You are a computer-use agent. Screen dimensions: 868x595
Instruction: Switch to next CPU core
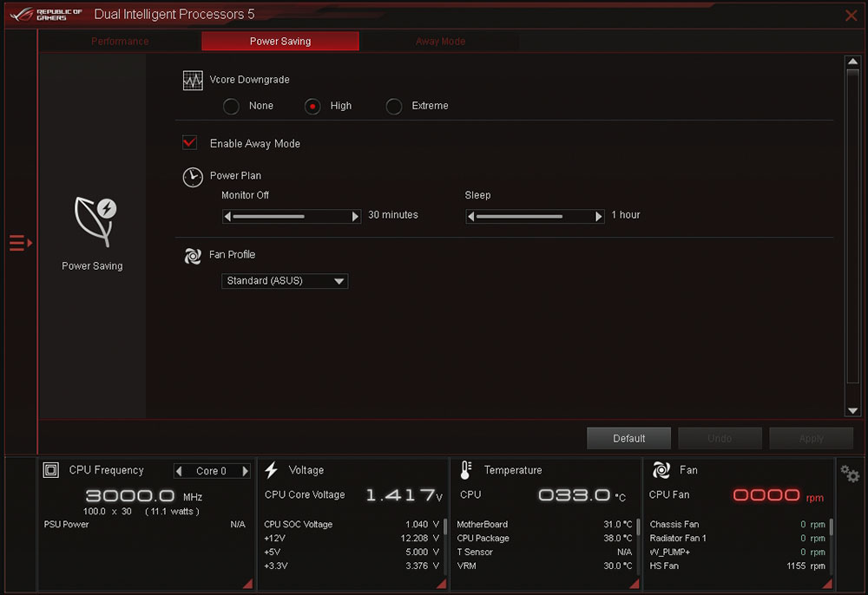click(245, 471)
